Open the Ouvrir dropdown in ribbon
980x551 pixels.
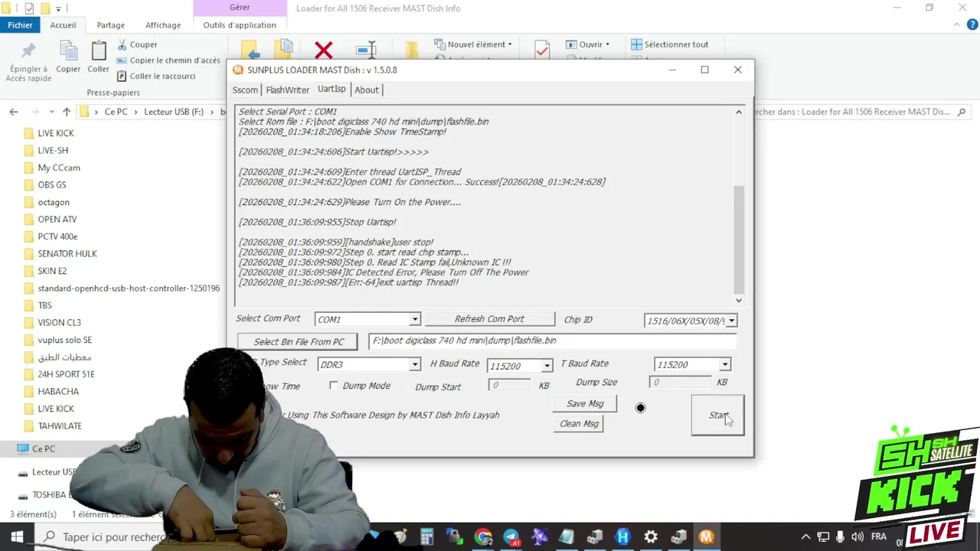[588, 44]
